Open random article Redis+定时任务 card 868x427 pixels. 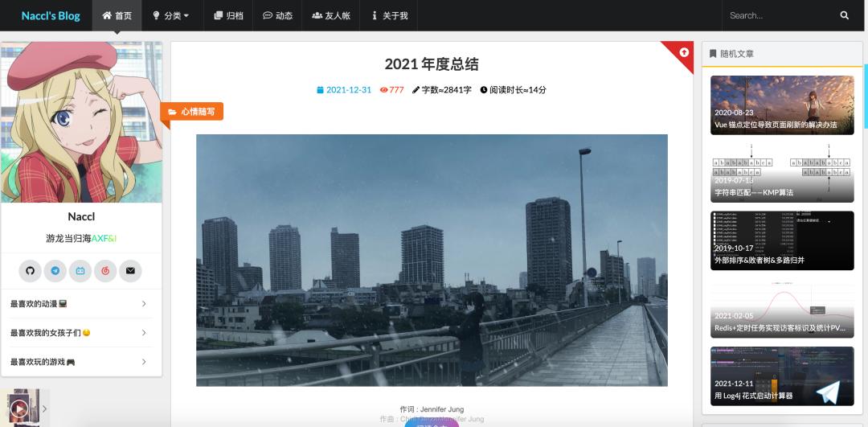(x=782, y=309)
